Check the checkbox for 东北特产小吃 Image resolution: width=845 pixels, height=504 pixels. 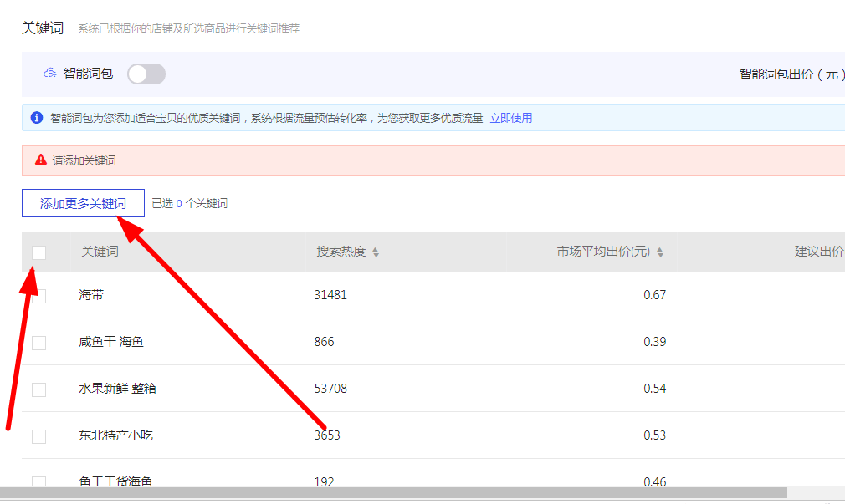pyautogui.click(x=38, y=436)
